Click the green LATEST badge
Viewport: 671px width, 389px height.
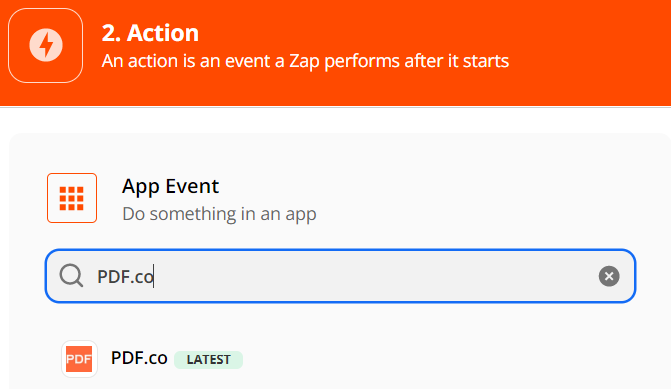(208, 359)
